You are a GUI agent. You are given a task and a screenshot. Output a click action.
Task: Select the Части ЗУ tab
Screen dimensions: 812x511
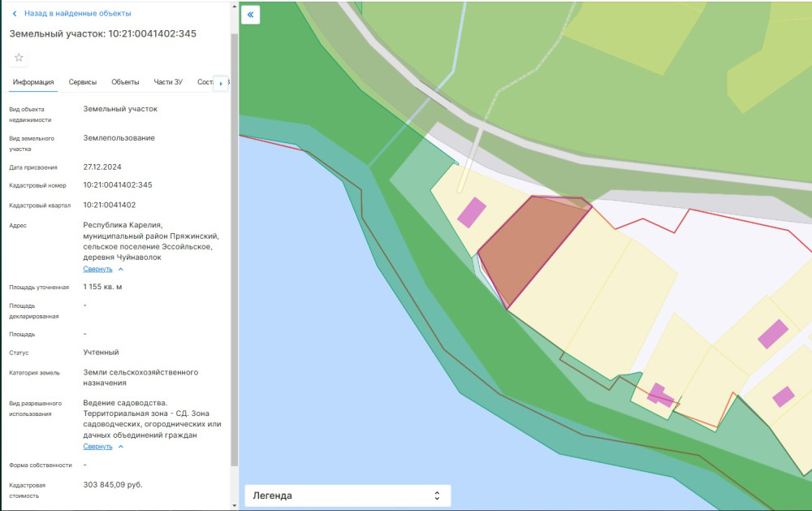[168, 82]
